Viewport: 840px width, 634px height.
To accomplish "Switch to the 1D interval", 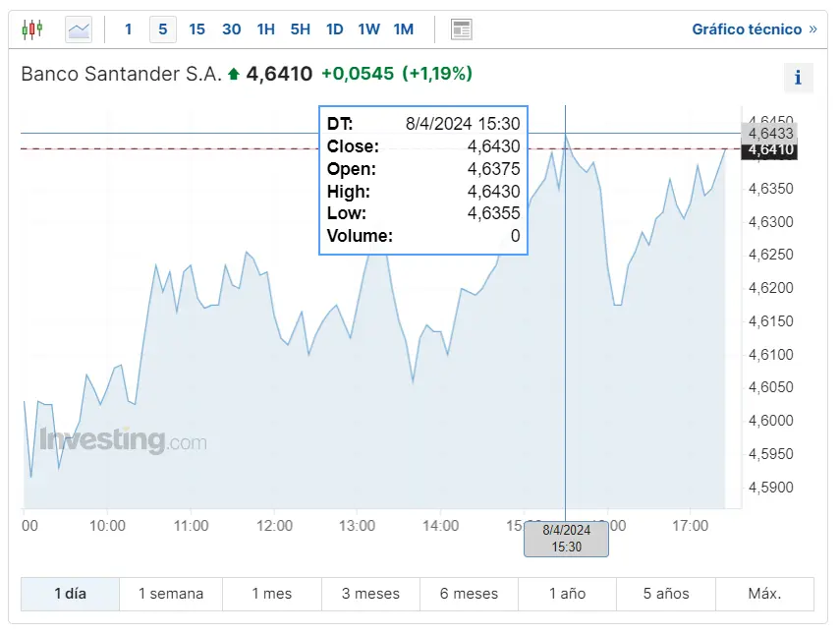I will tap(334, 29).
